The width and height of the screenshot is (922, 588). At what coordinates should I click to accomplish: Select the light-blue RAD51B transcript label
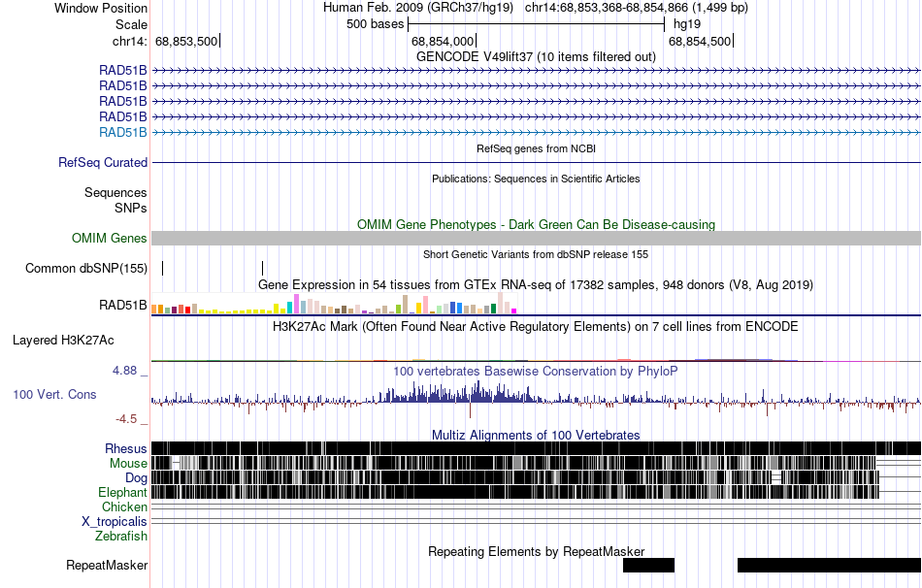coord(123,132)
